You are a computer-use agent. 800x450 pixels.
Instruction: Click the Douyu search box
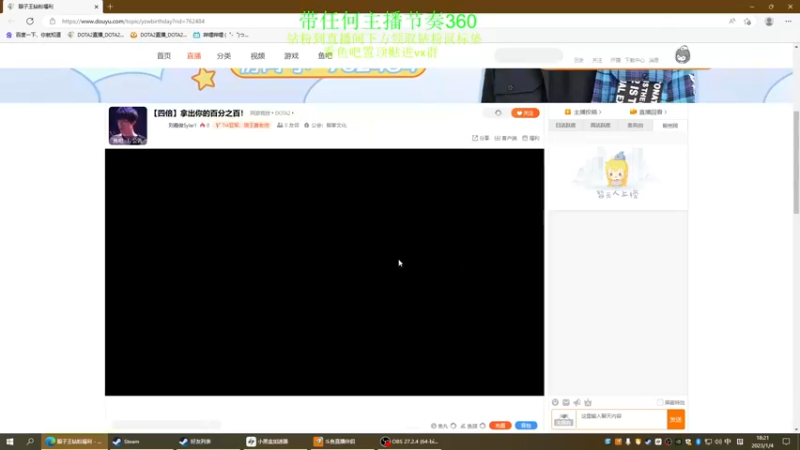click(529, 55)
